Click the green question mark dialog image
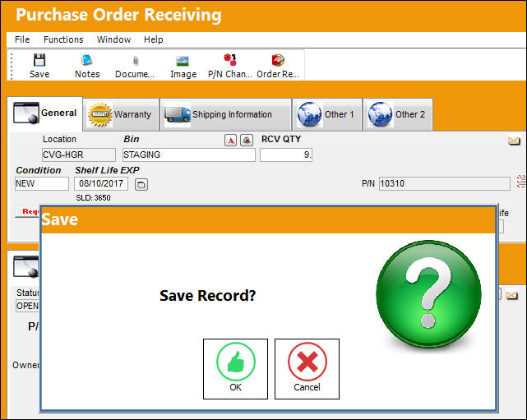The height and width of the screenshot is (420, 527). click(x=428, y=294)
